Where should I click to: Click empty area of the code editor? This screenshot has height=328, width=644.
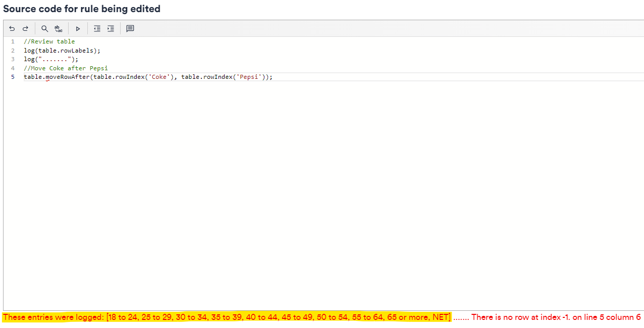[323, 192]
